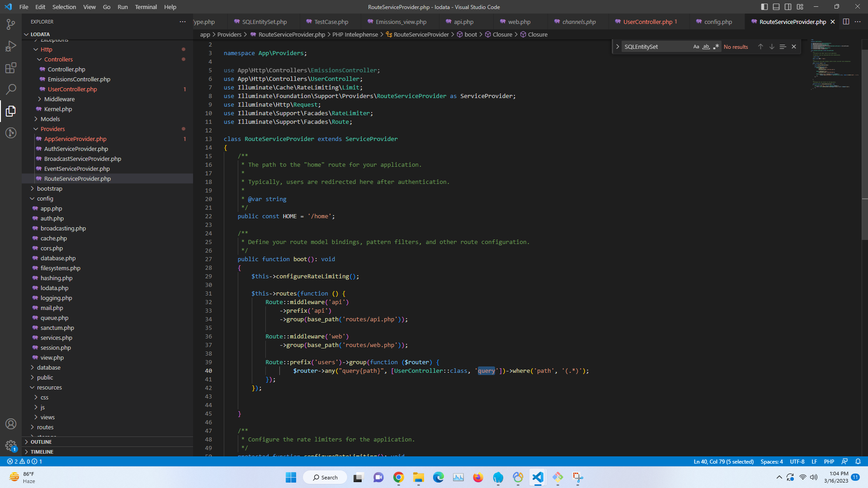
Task: Open the Search view in the activity bar
Action: pyautogui.click(x=11, y=89)
